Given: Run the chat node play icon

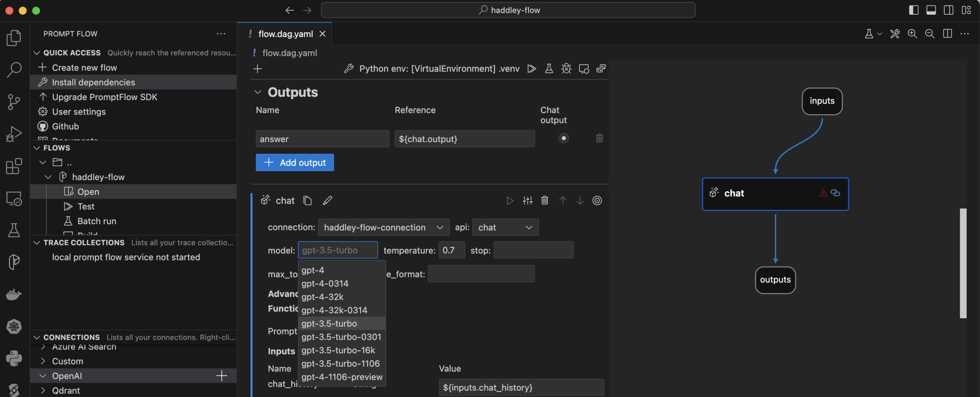Looking at the screenshot, I should click(x=510, y=200).
